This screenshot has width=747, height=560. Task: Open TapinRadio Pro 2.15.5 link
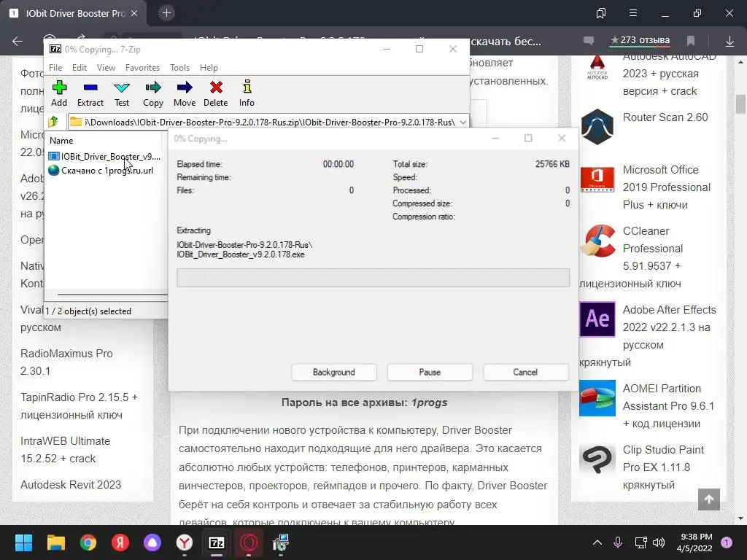coord(79,405)
